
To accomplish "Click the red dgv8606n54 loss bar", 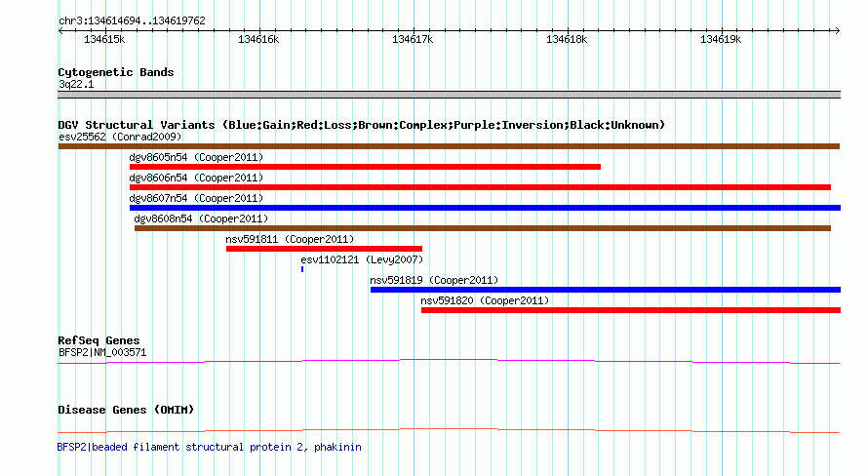I will pyautogui.click(x=480, y=187).
